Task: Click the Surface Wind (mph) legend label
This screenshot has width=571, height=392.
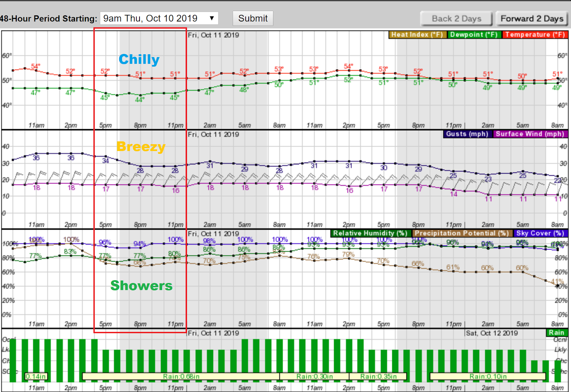Action: pyautogui.click(x=530, y=134)
